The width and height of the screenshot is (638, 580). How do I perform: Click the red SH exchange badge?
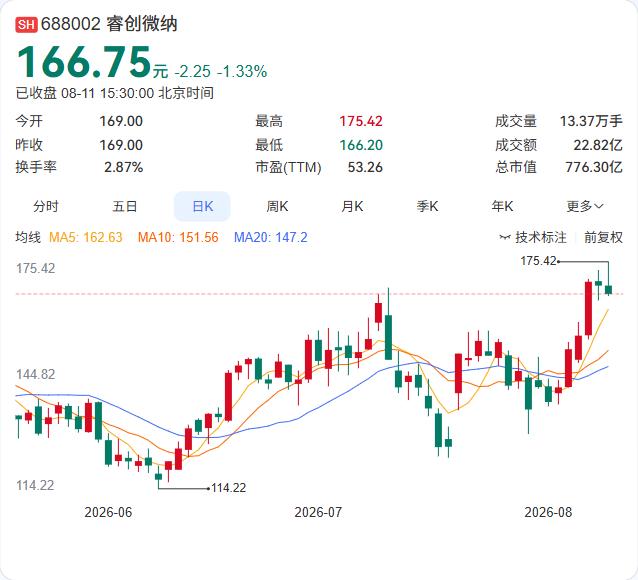click(x=26, y=24)
